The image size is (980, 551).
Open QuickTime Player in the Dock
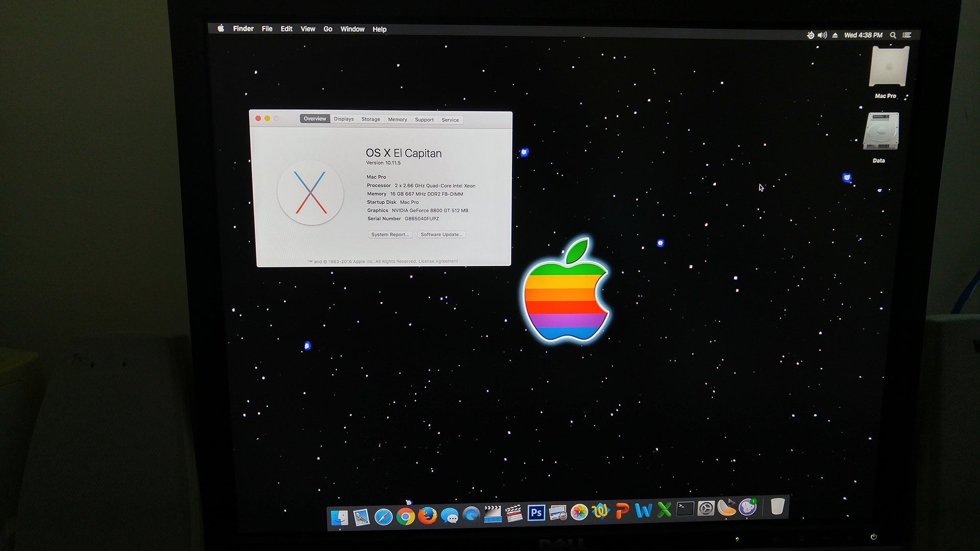click(472, 515)
